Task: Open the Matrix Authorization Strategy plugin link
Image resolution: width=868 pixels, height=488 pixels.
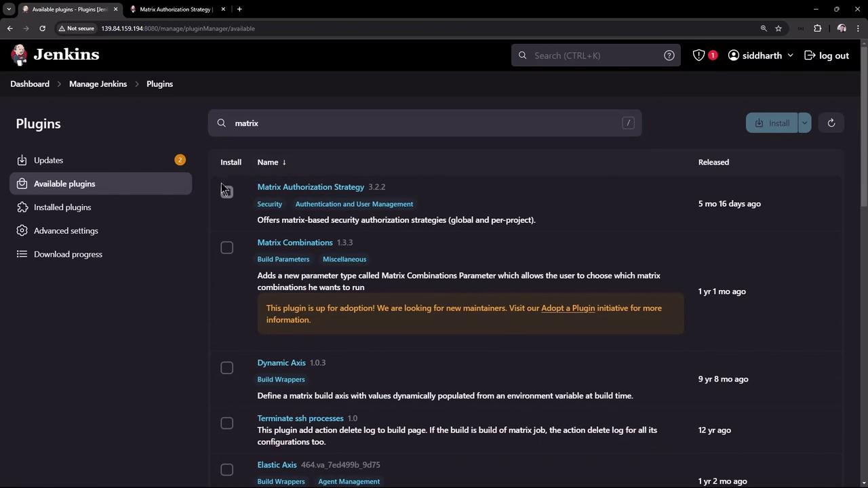Action: [311, 187]
